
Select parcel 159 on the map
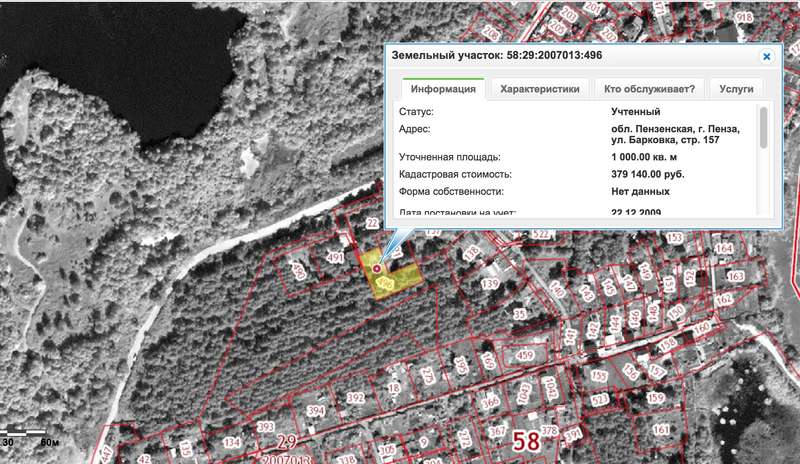click(x=656, y=398)
